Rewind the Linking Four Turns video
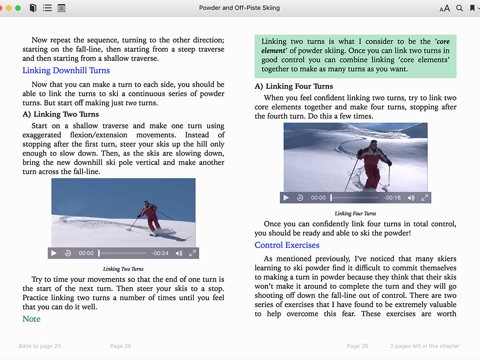The height and width of the screenshot is (360, 480). point(300,198)
